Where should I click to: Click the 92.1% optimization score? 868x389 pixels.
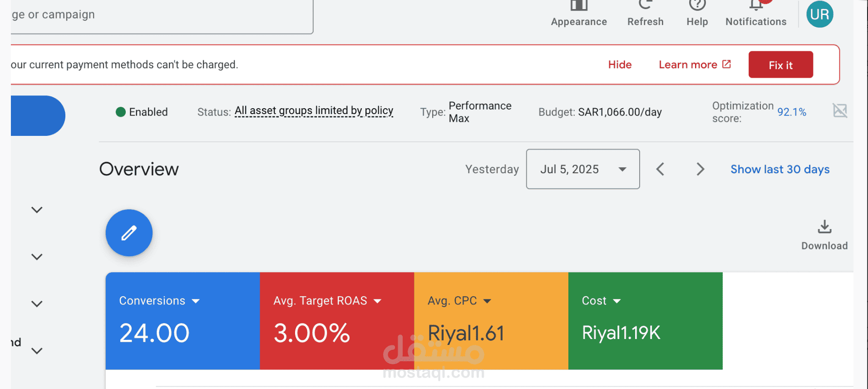(792, 112)
